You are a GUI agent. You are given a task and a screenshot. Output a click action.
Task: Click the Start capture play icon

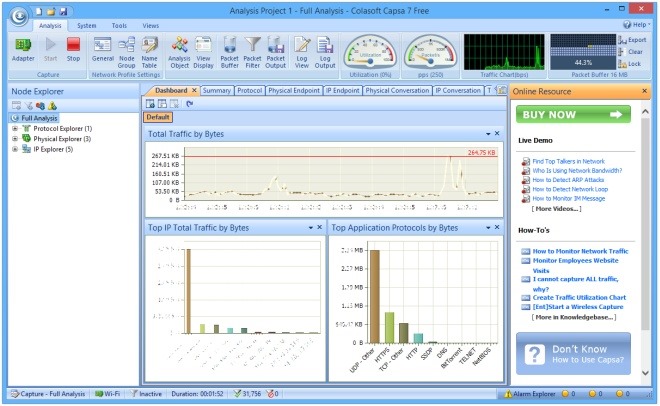coord(51,50)
